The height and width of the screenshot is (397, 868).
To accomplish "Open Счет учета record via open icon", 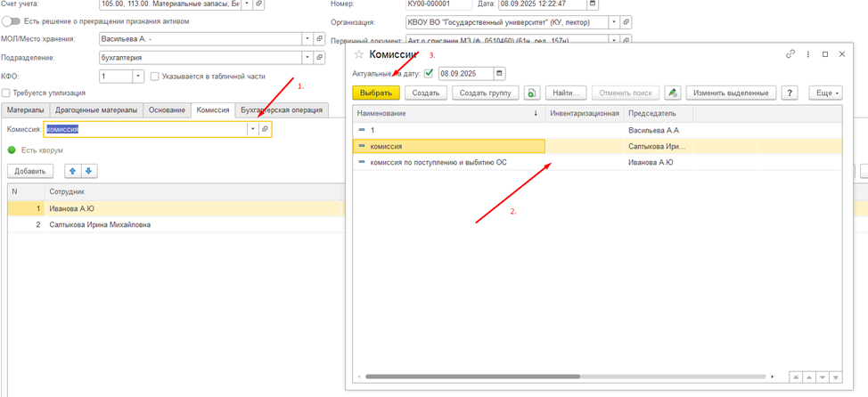I will click(x=259, y=4).
